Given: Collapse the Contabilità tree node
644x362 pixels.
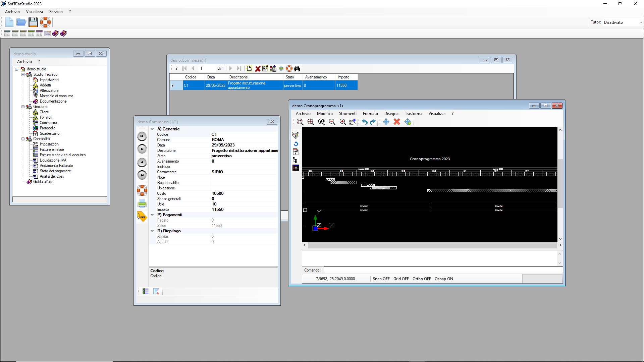Looking at the screenshot, I should (23, 139).
